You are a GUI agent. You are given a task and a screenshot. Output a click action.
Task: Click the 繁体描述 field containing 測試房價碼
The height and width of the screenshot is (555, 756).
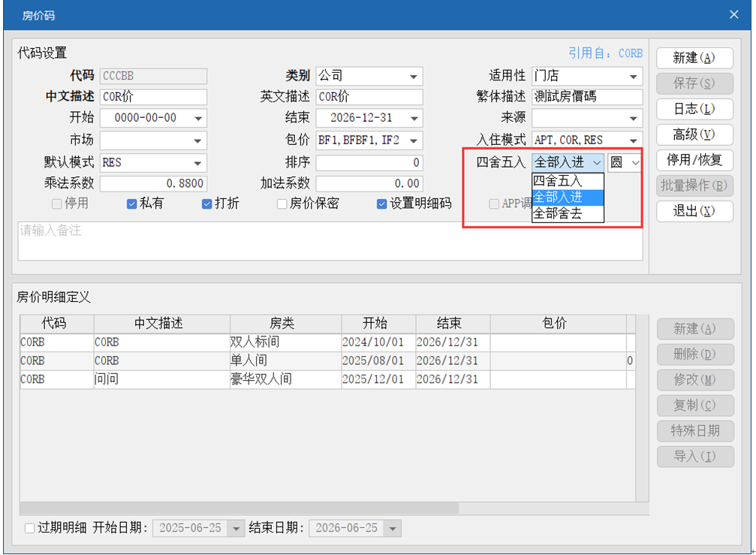(587, 97)
